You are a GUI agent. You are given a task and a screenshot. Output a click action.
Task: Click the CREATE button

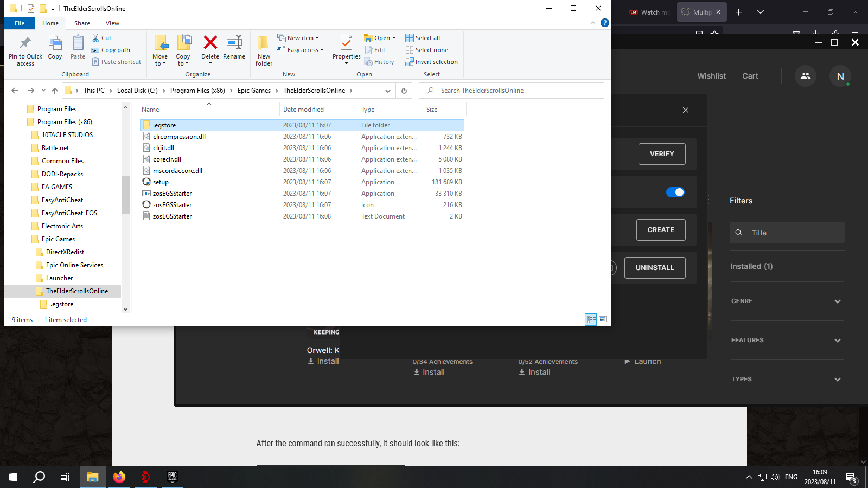[661, 230]
